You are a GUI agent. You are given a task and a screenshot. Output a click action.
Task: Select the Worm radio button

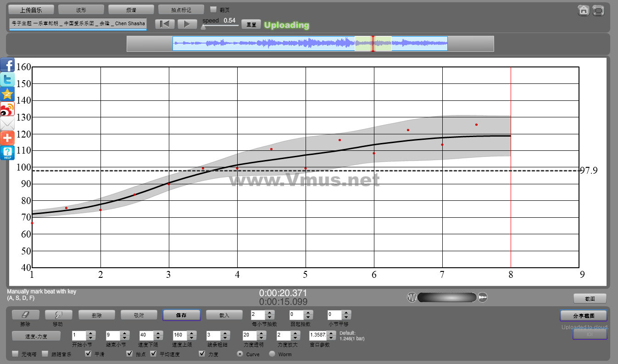pyautogui.click(x=272, y=354)
